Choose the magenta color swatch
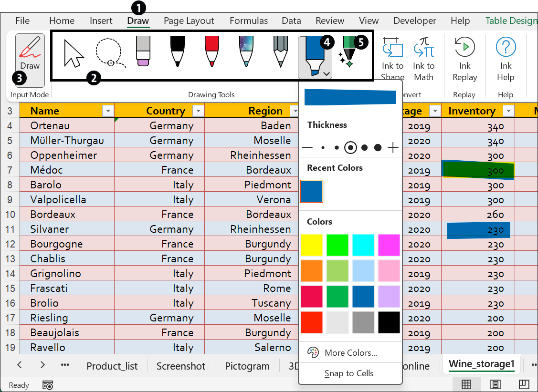The image size is (538, 392). [389, 245]
